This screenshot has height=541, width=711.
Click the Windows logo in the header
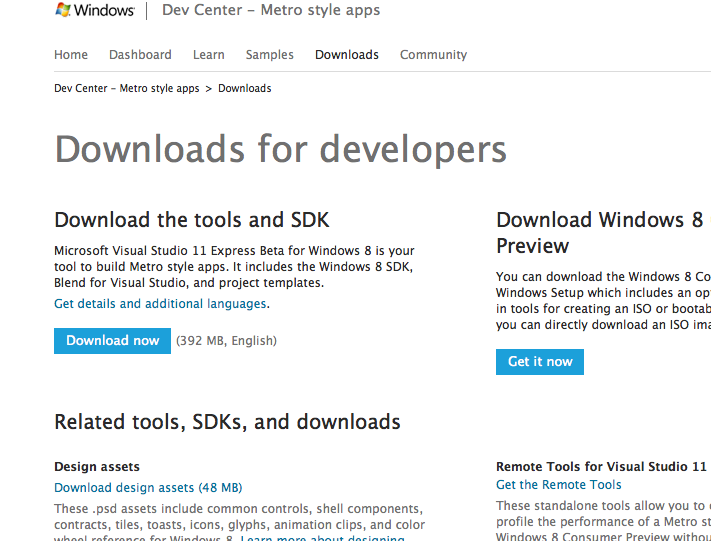pos(95,11)
